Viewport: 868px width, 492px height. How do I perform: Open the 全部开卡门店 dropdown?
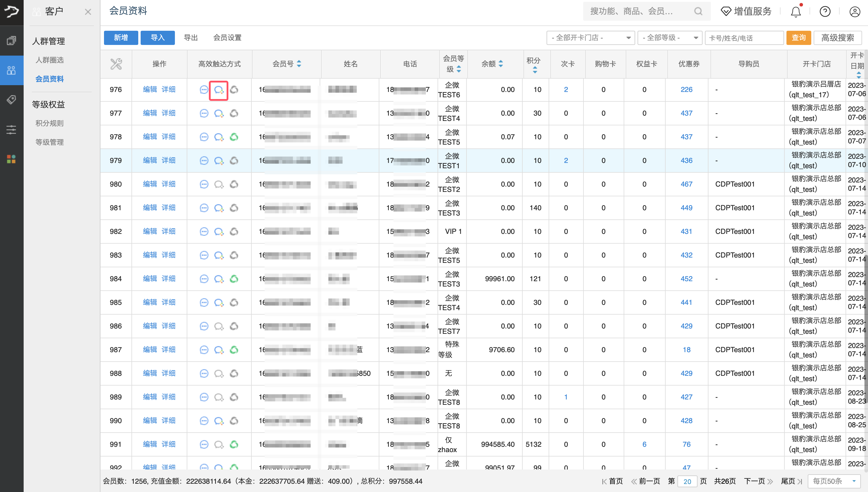click(x=591, y=38)
